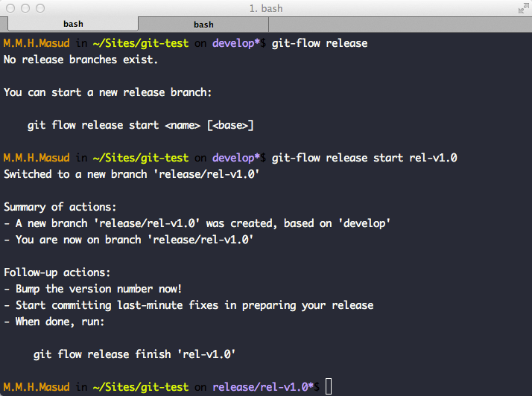This screenshot has width=532, height=396.
Task: Click 'Bump the version number now!'
Action: pyautogui.click(x=92, y=289)
